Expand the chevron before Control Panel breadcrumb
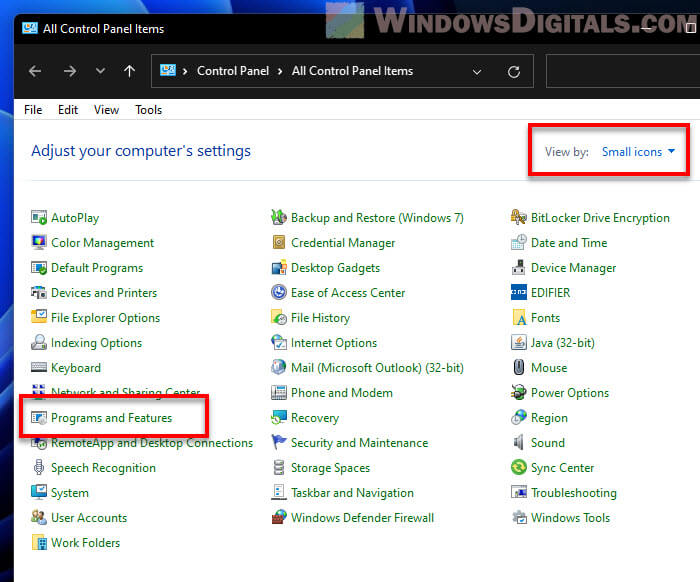 185,71
